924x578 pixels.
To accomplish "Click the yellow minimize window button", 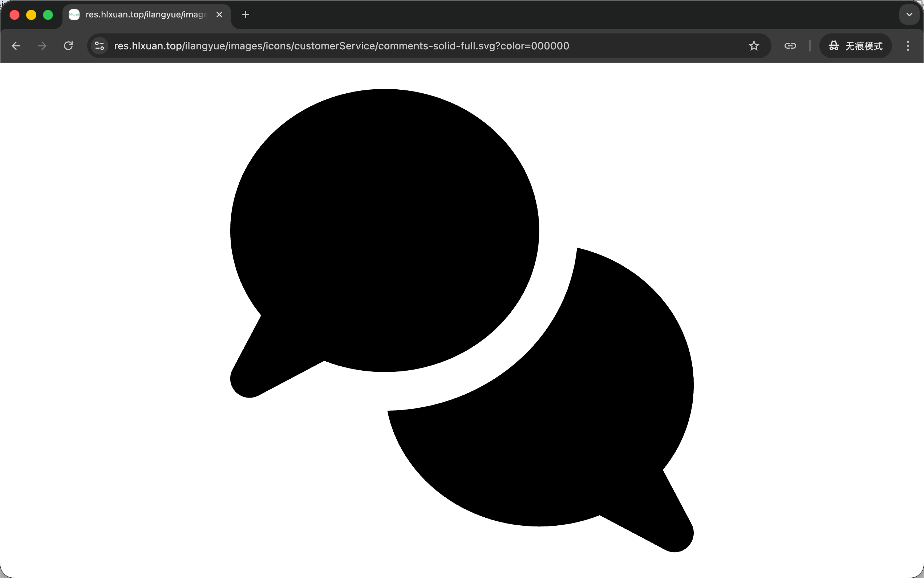I will [x=31, y=15].
